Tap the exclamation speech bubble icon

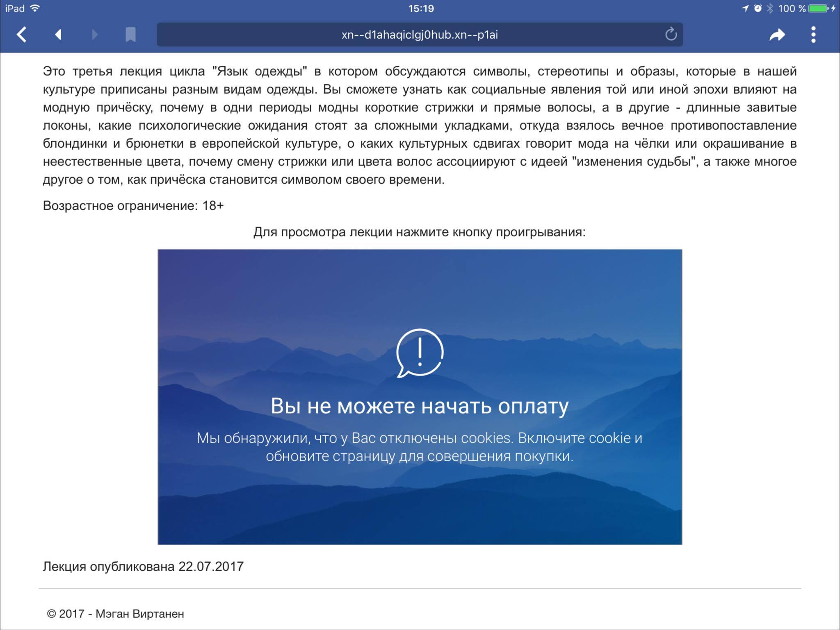pos(420,353)
